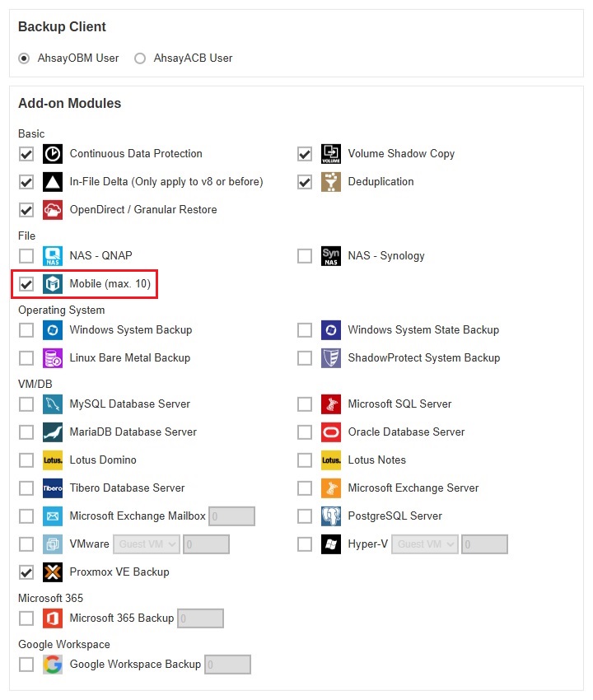This screenshot has width=593, height=700.
Task: Click the Hyper-V Windows logo icon
Action: (331, 544)
